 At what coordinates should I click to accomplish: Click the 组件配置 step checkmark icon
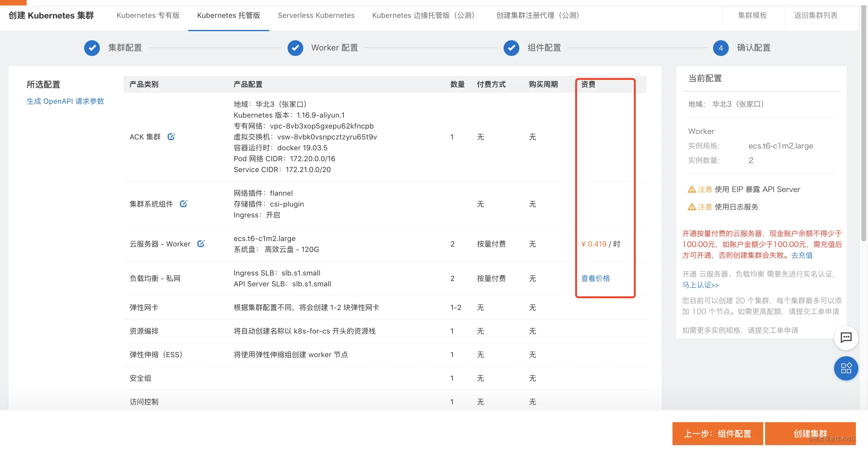[511, 48]
